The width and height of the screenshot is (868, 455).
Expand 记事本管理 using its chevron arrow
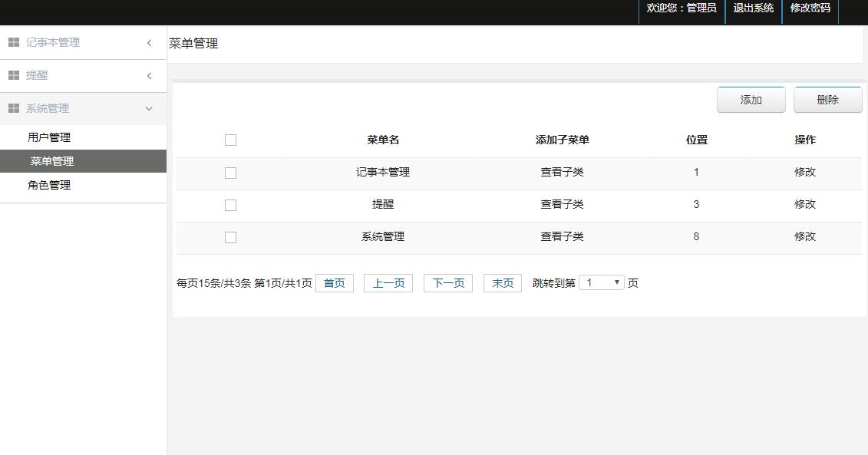[x=149, y=43]
